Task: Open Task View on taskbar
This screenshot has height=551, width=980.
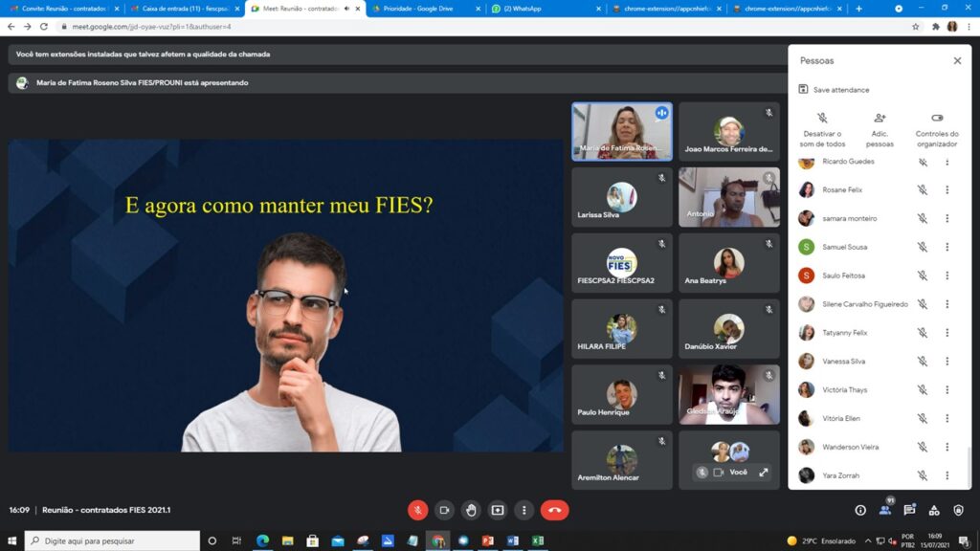Action: pyautogui.click(x=236, y=540)
